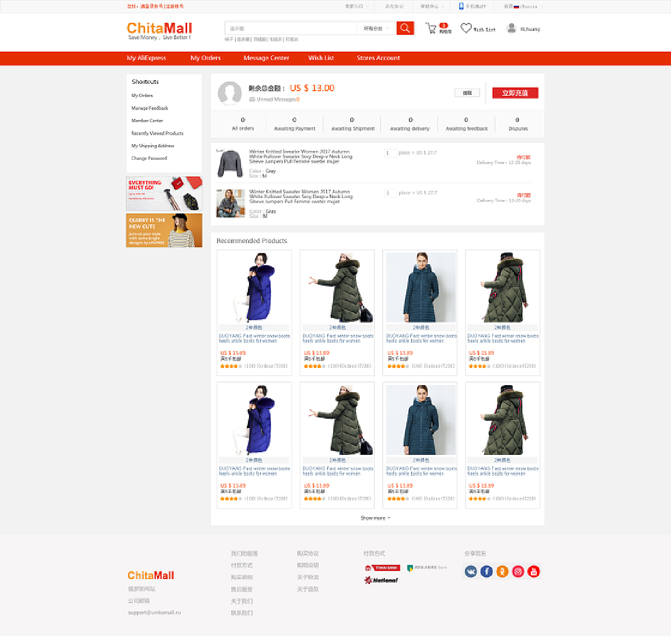671x644 pixels.
Task: Open Quirky Is The New Cute banner
Action: coord(164,230)
